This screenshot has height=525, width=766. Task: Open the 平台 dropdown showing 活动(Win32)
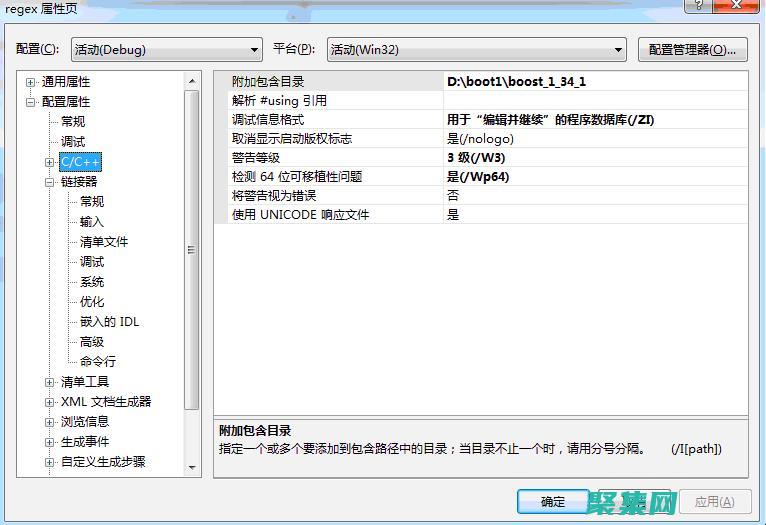tap(476, 50)
